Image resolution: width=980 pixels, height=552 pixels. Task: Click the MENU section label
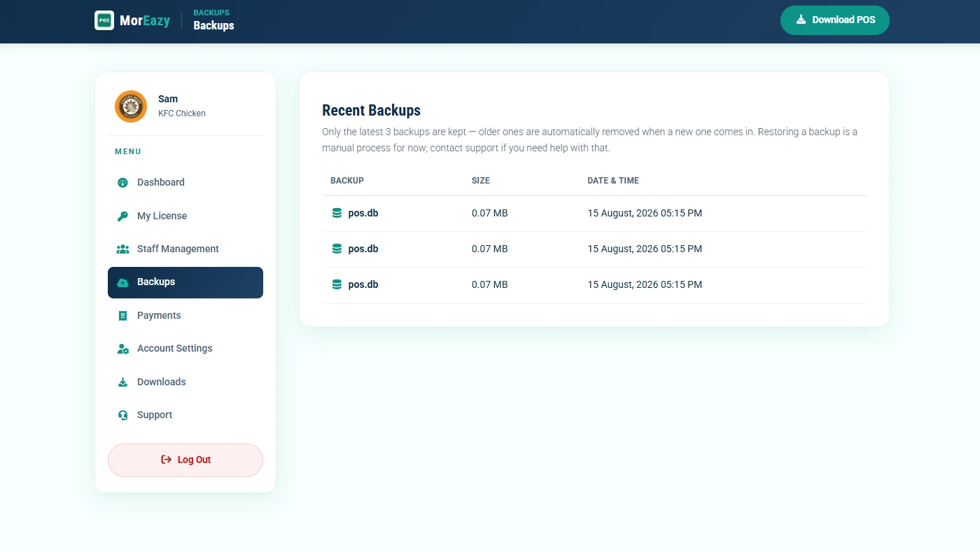(x=128, y=151)
